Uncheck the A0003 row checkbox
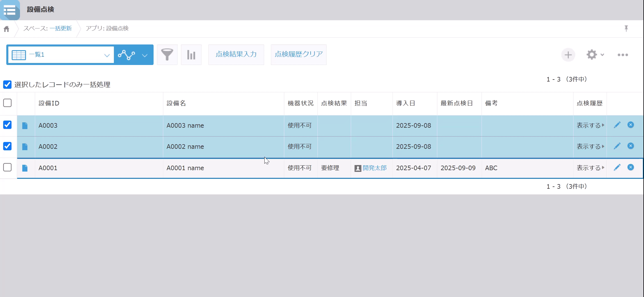Screen dimensions: 644x297 pyautogui.click(x=7, y=125)
